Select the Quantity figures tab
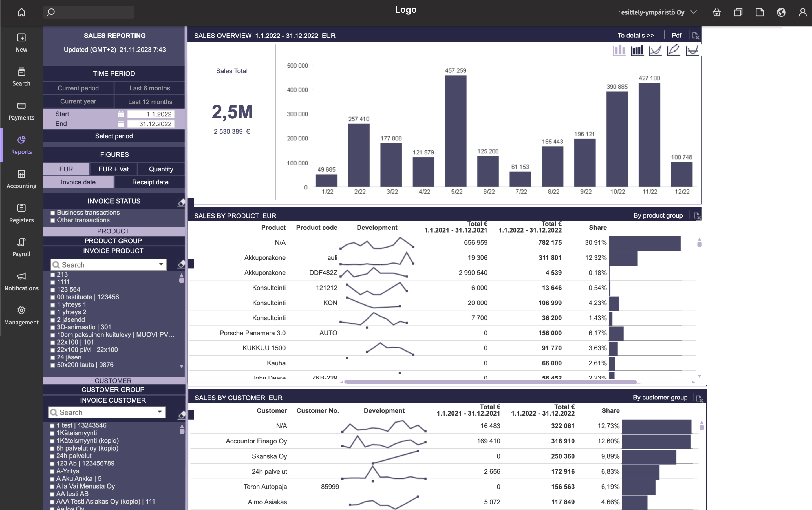This screenshot has width=812, height=510. click(x=161, y=169)
